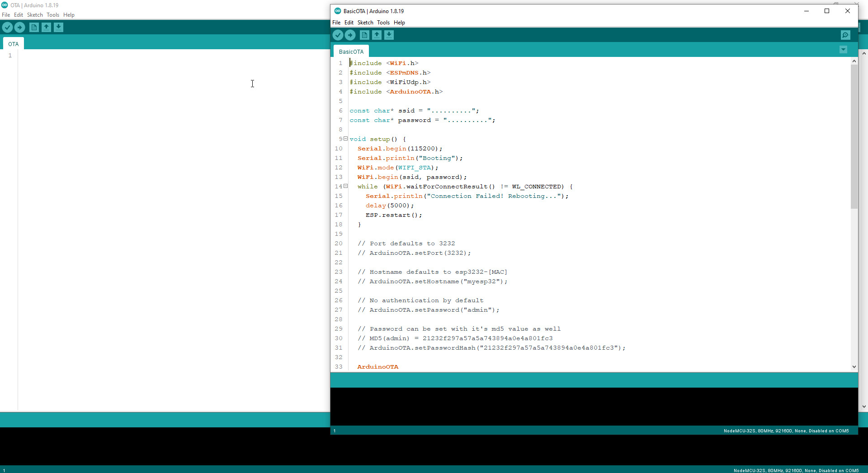Select the BasicOTA sketch tab
Viewport: 868px width, 473px height.
[x=351, y=52]
